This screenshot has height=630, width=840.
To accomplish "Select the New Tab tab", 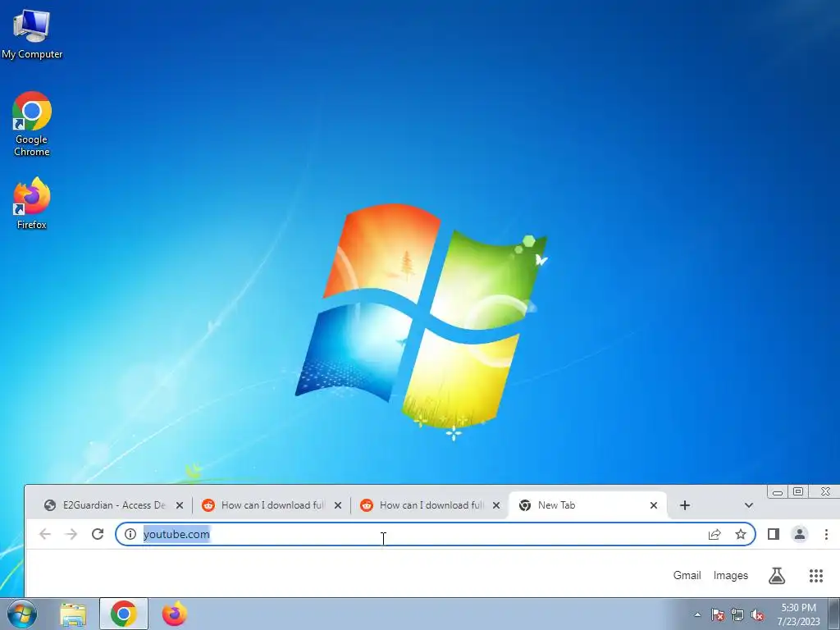I will [578, 505].
